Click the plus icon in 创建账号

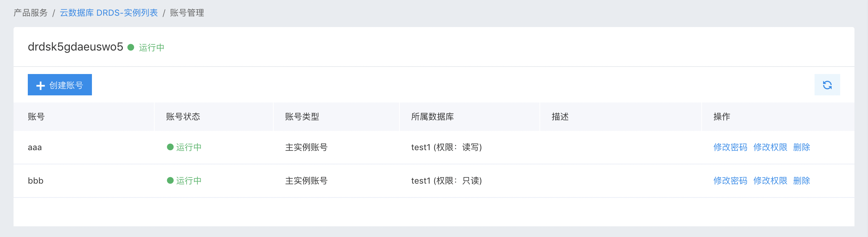click(x=41, y=85)
